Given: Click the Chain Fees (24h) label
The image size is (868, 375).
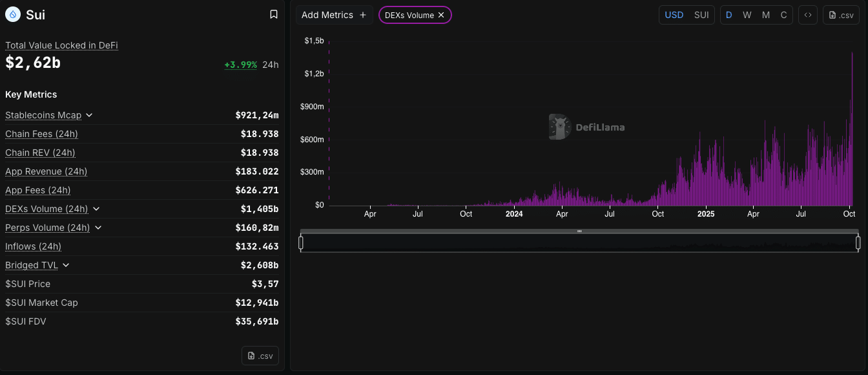Looking at the screenshot, I should coord(41,134).
